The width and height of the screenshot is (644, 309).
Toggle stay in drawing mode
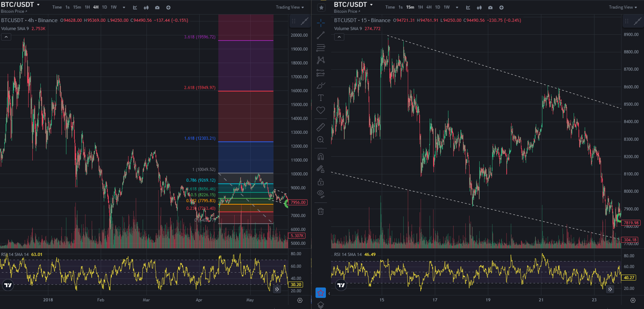pos(321,169)
